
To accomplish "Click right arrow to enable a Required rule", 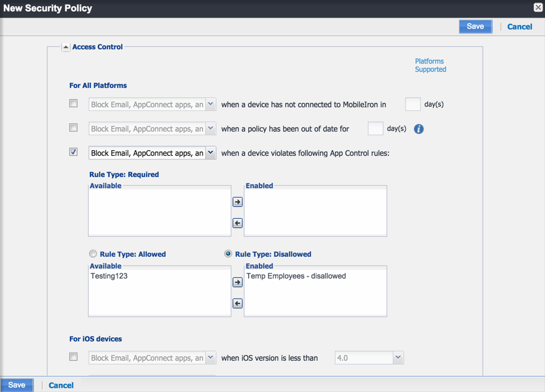I will [x=237, y=202].
